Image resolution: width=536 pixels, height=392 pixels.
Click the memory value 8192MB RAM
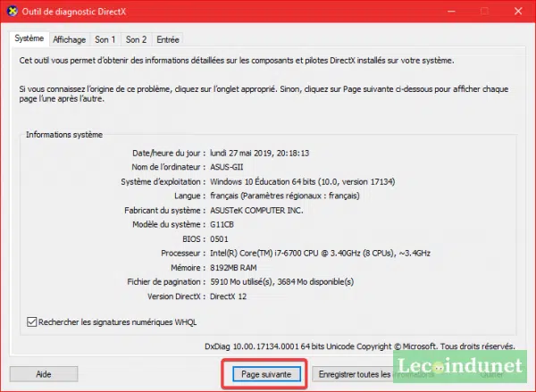point(233,268)
